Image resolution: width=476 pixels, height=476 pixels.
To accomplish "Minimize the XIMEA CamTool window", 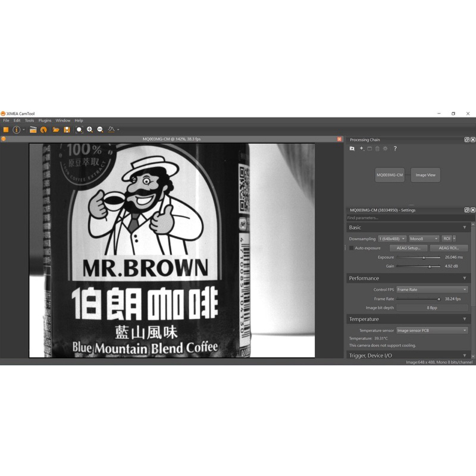I will pyautogui.click(x=439, y=114).
